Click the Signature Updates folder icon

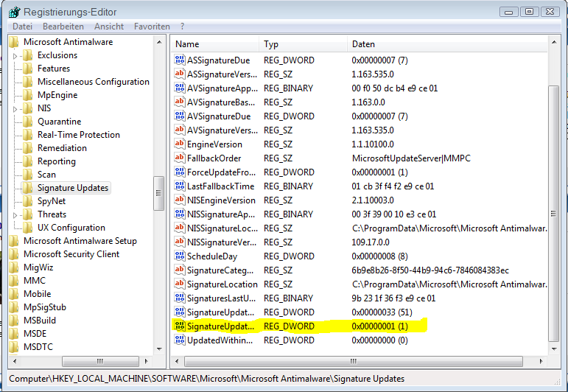27,188
